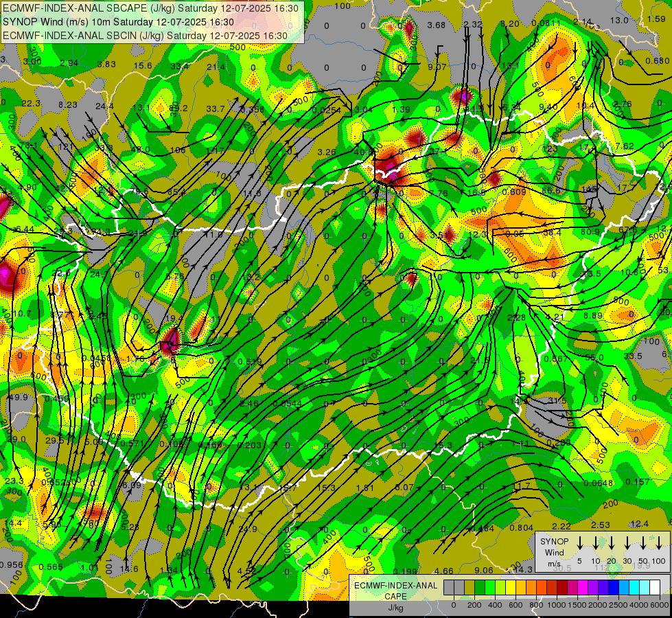Viewport: 672px width, 618px height.
Task: Click the 1500 tick label in CAPE legend
Action: [577, 605]
